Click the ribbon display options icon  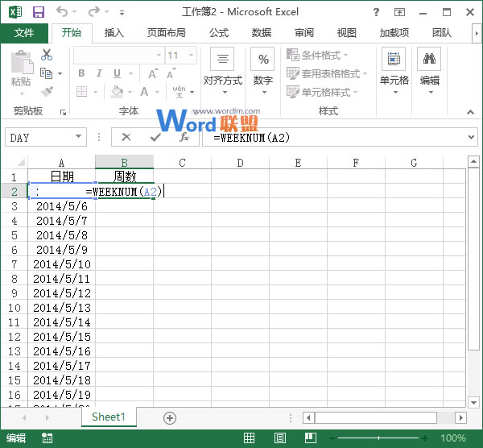tap(399, 12)
